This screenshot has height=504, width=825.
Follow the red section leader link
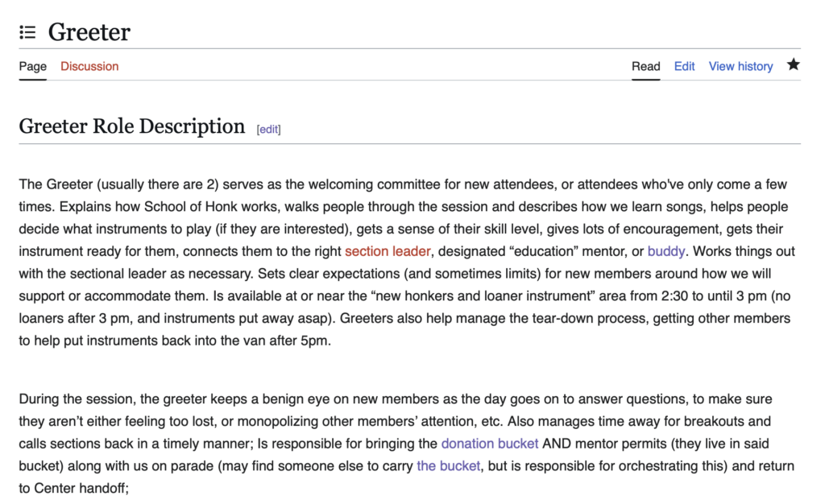(388, 251)
